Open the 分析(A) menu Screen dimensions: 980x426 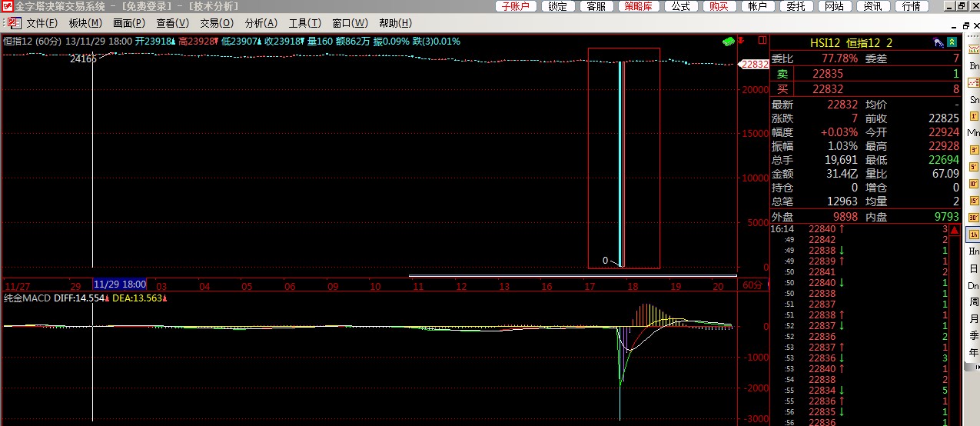(x=261, y=23)
